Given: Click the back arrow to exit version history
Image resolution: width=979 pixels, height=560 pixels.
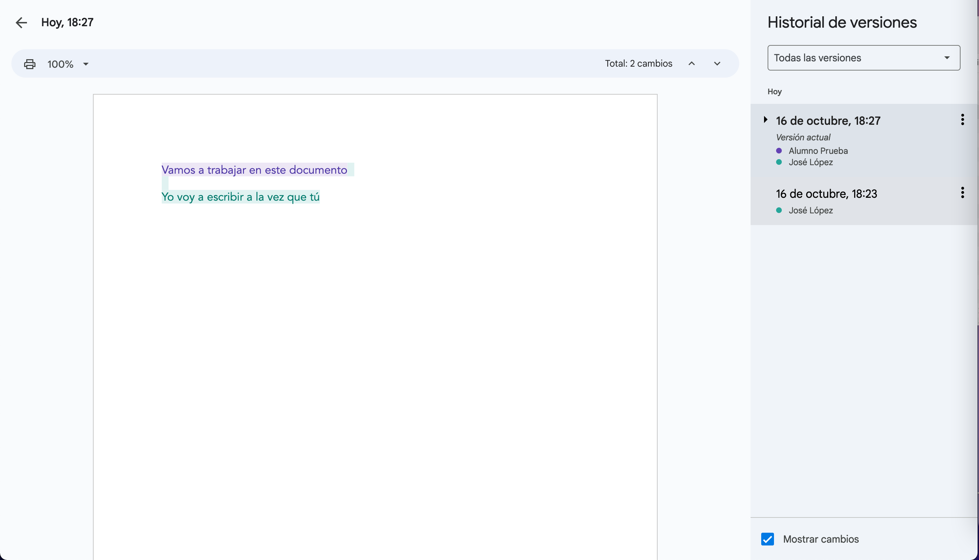Looking at the screenshot, I should click(x=21, y=23).
